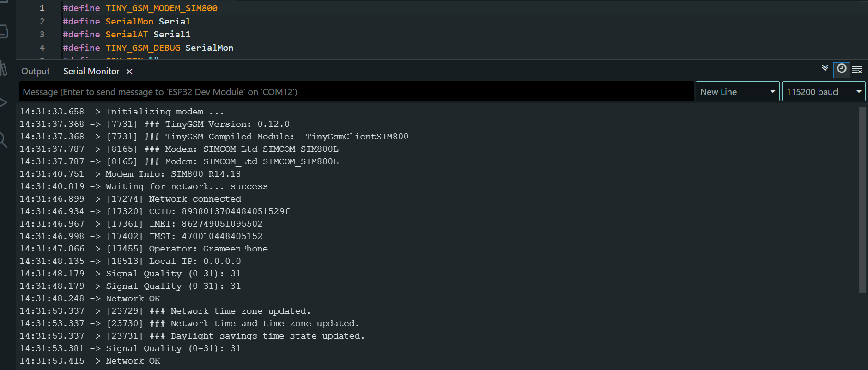Switch to the Output tab
The image size is (868, 370).
pos(35,72)
